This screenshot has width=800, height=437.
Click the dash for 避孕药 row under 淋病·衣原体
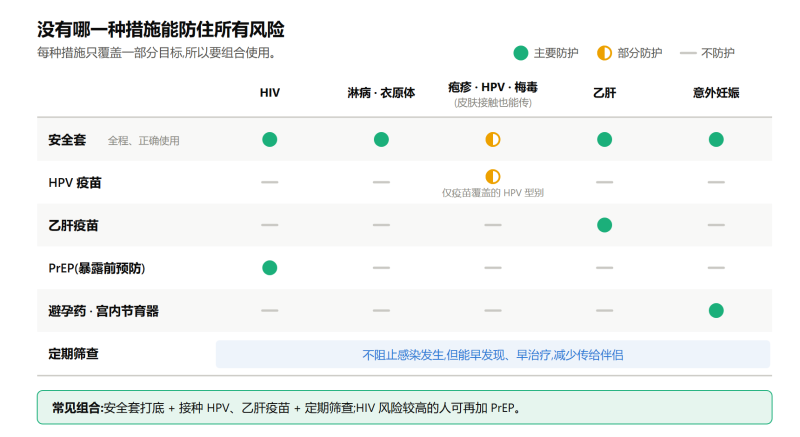point(381,311)
